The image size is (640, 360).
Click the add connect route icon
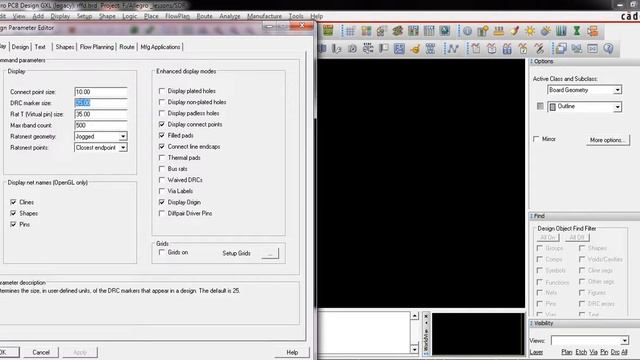[453, 49]
